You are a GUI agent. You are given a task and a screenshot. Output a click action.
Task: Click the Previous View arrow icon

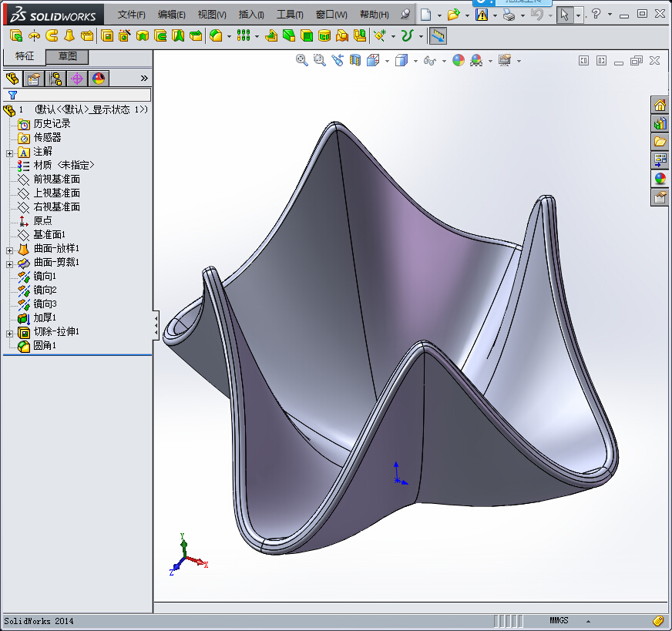(x=338, y=60)
